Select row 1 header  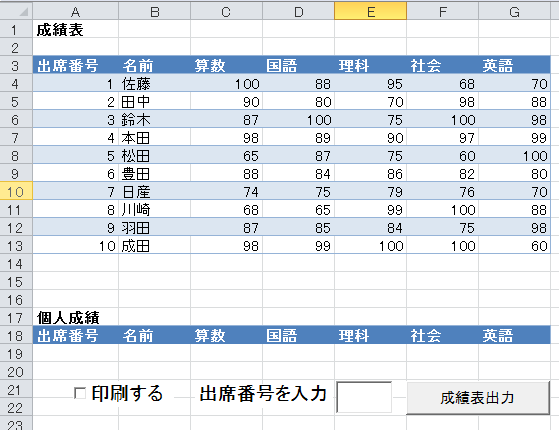tap(16, 29)
